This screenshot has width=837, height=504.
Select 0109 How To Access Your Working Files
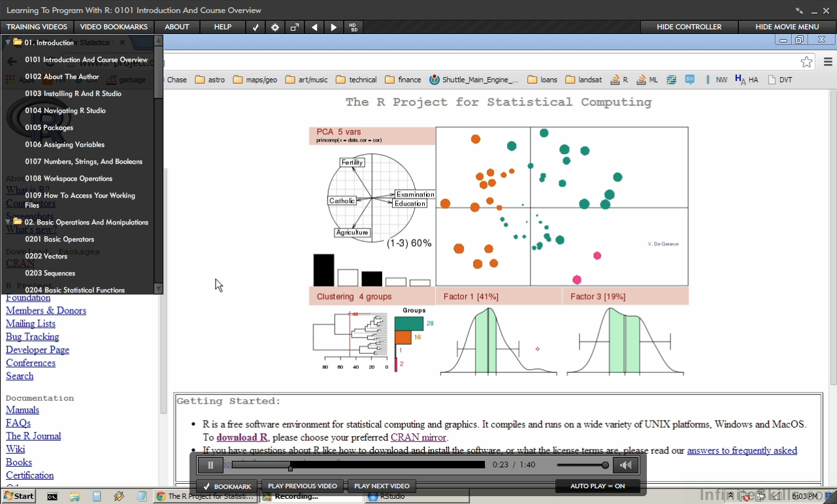80,200
